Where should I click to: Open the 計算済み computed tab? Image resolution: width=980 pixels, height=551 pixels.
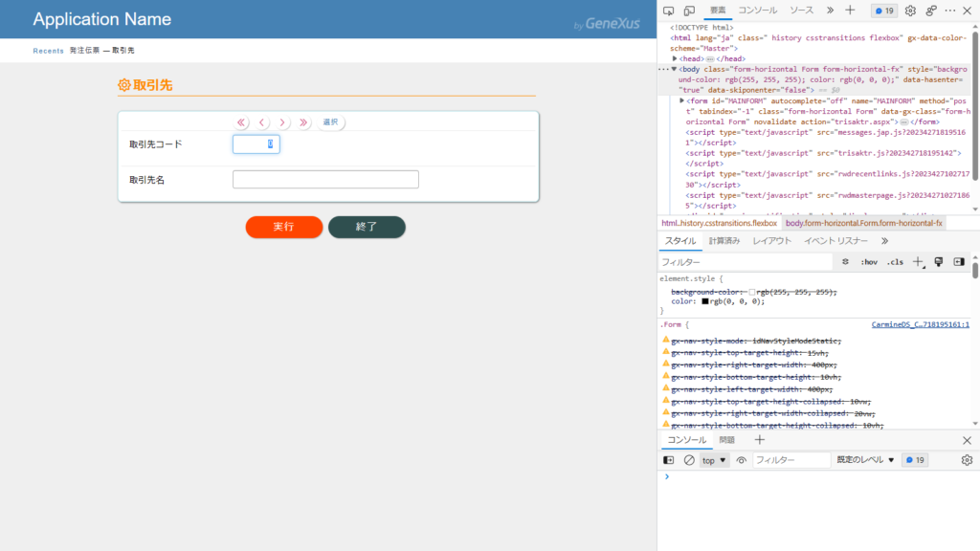(x=724, y=241)
